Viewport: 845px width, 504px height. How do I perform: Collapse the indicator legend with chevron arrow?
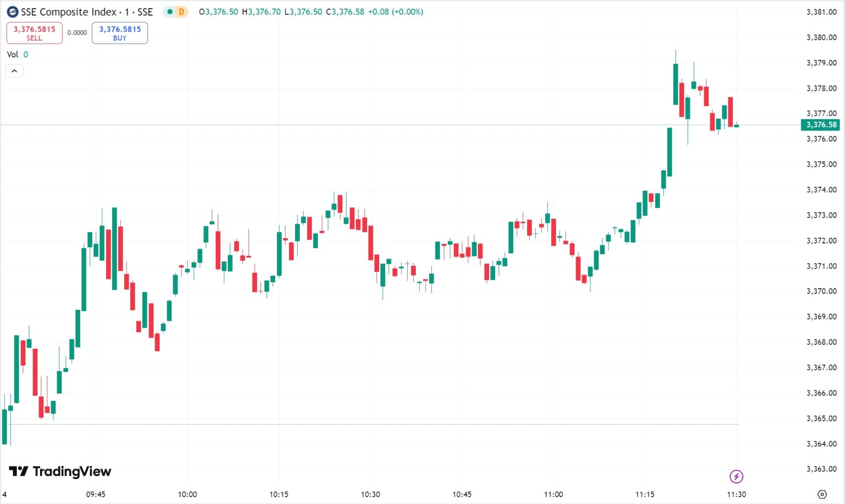click(x=14, y=71)
